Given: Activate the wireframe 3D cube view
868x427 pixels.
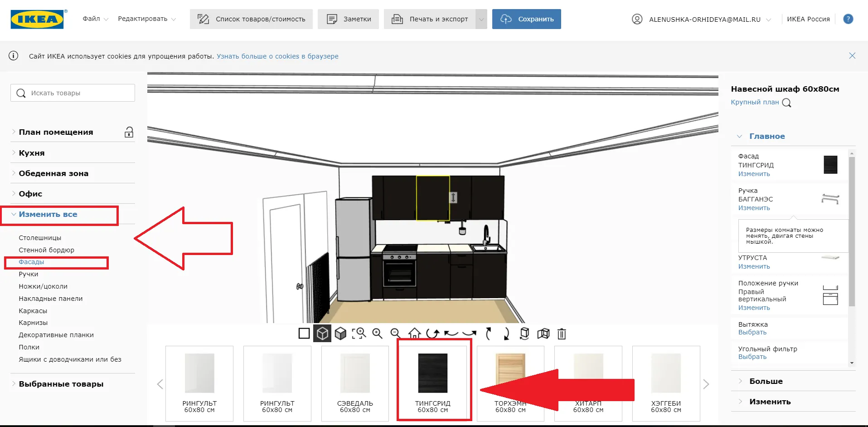Looking at the screenshot, I should pos(322,334).
